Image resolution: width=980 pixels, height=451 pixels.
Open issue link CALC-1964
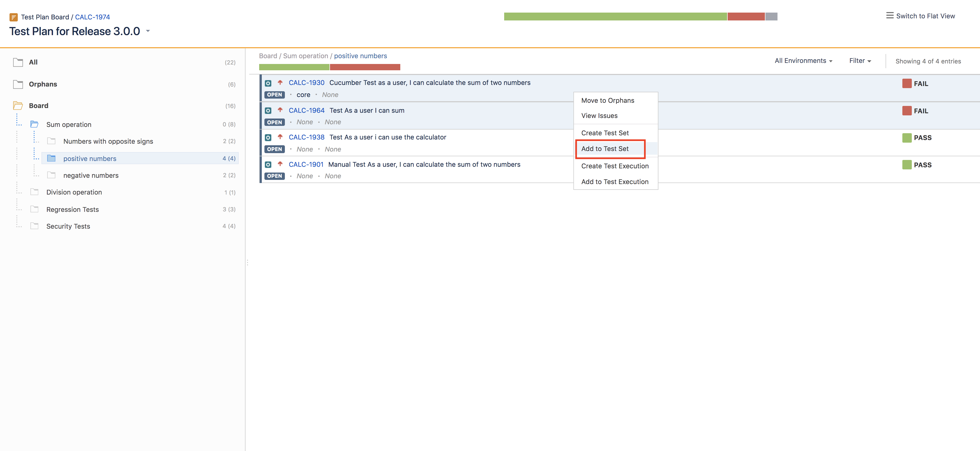coord(306,110)
